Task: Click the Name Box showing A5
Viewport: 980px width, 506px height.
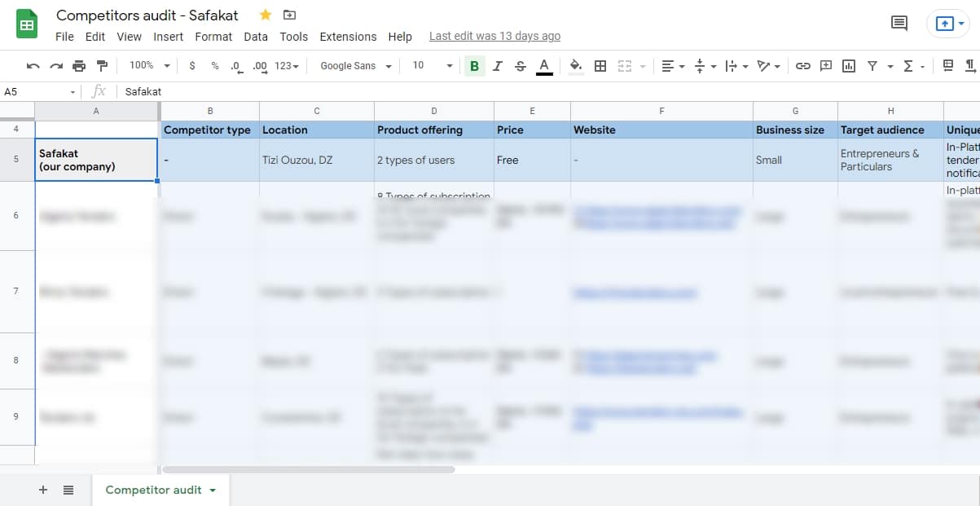Action: [39, 92]
